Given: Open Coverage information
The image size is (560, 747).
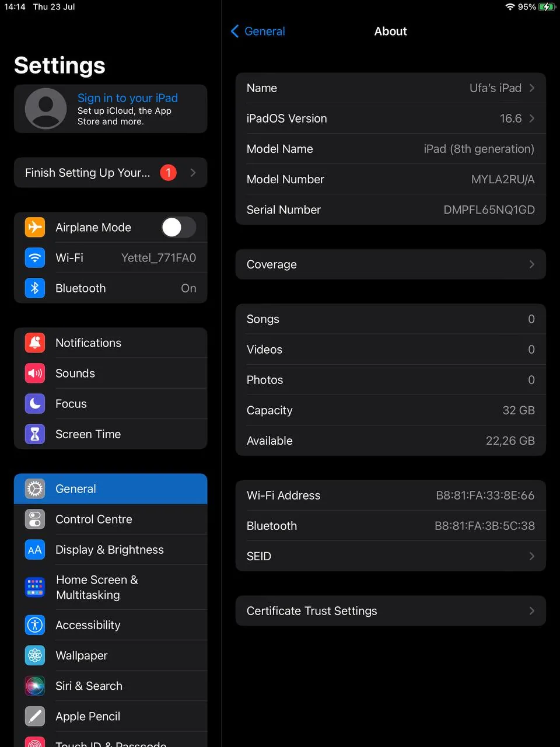Looking at the screenshot, I should pos(391,264).
